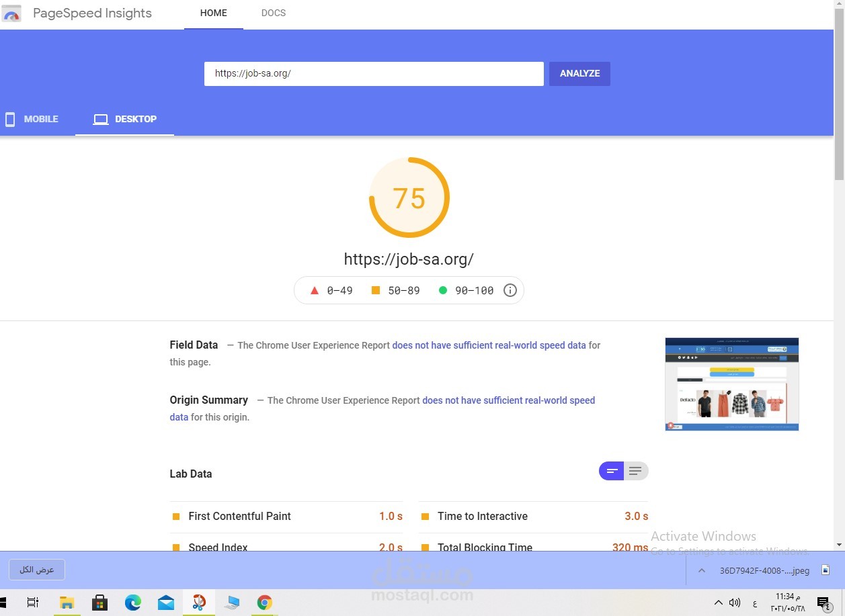
Task: Click the info icon in the score legend
Action: point(510,290)
